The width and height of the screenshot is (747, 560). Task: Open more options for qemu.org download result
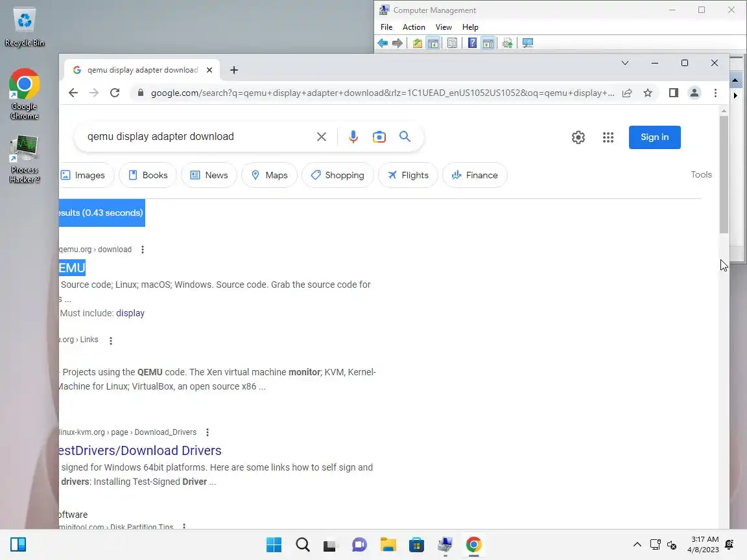pos(143,250)
